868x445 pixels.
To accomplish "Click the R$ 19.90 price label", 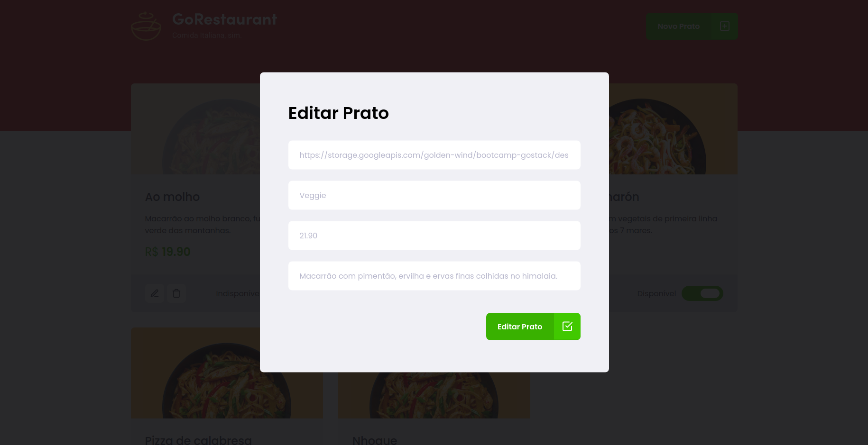I will pos(168,252).
